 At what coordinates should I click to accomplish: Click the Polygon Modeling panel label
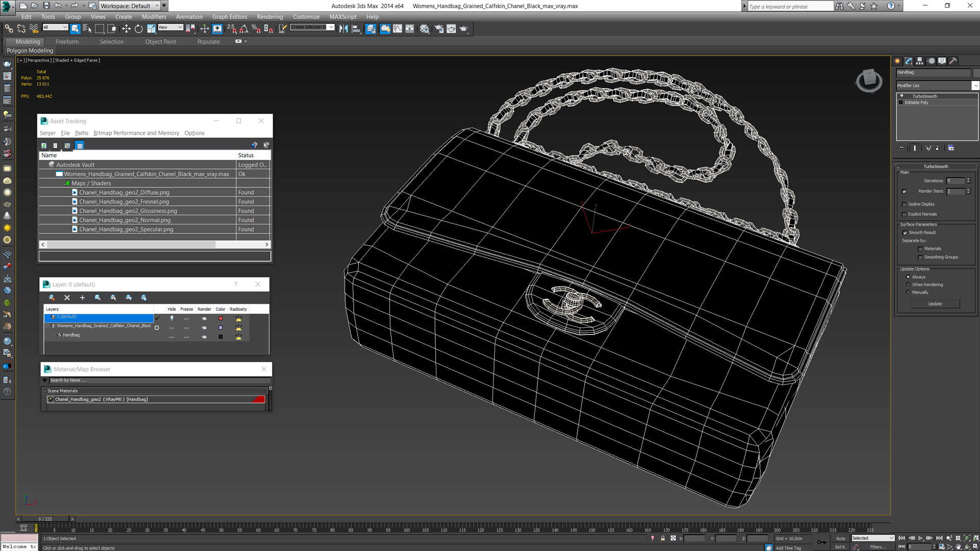[30, 51]
